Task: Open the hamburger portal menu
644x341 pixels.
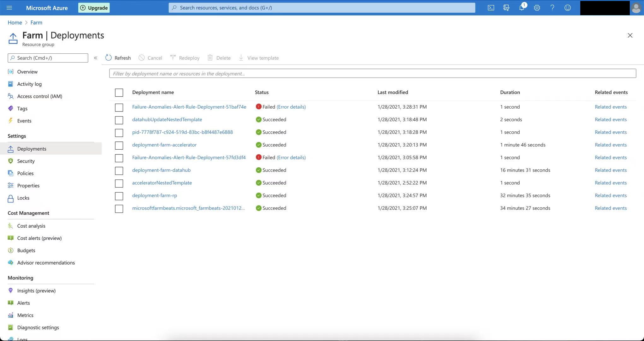Action: [x=9, y=8]
